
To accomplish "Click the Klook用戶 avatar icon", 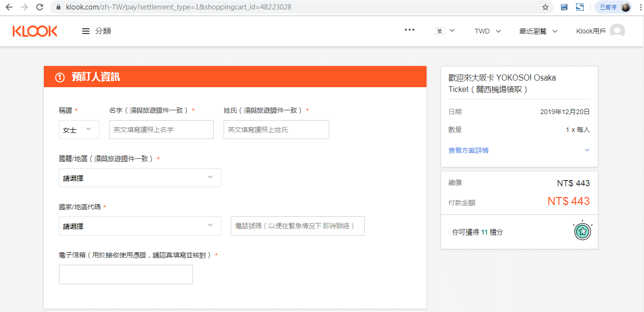I will [617, 31].
